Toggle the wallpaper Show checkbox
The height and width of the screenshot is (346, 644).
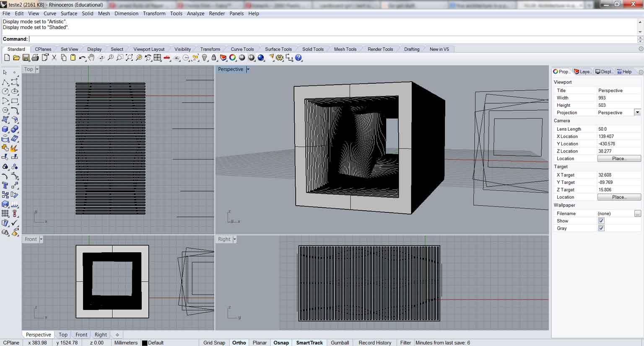601,221
